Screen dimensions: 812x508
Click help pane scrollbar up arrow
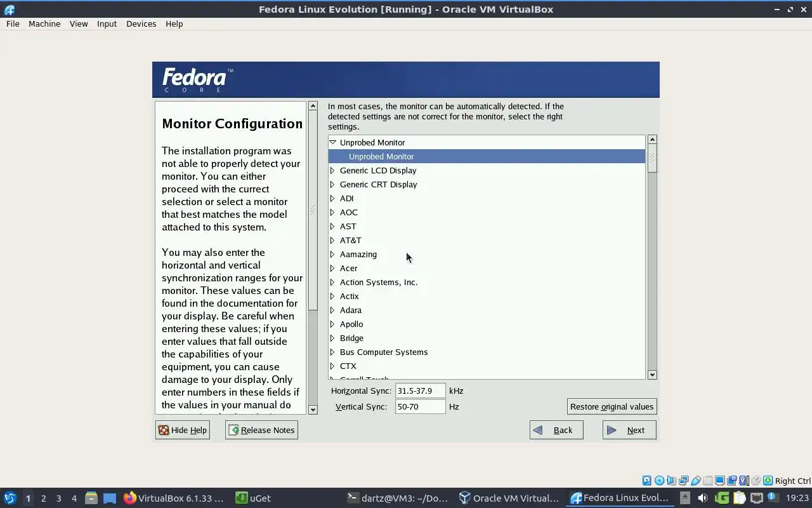pos(313,106)
